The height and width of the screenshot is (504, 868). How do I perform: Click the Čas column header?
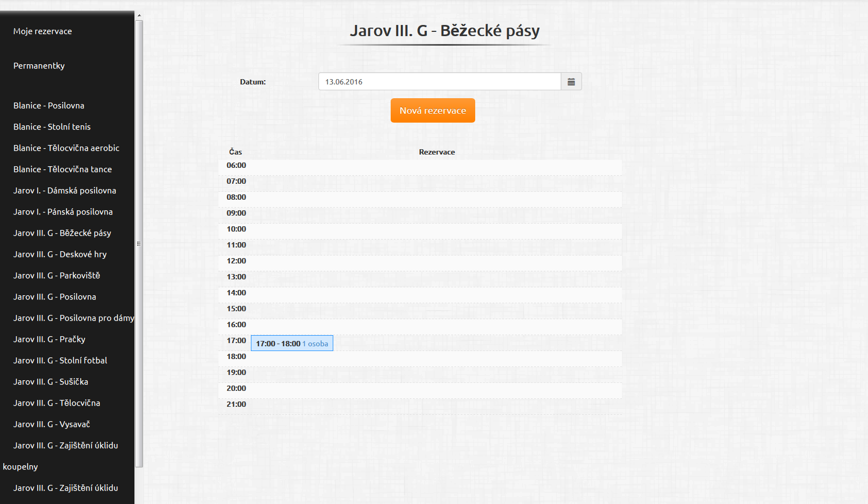[235, 152]
